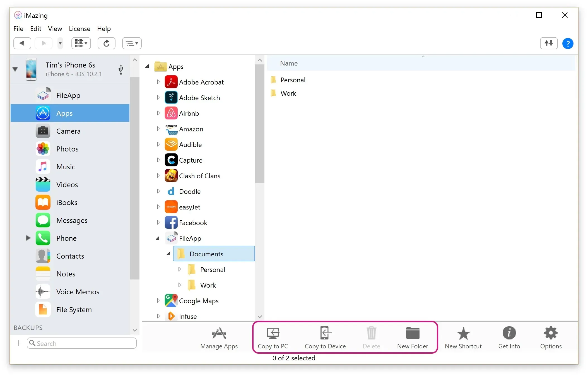588x376 pixels.
Task: Open iMazing Options
Action: (551, 338)
